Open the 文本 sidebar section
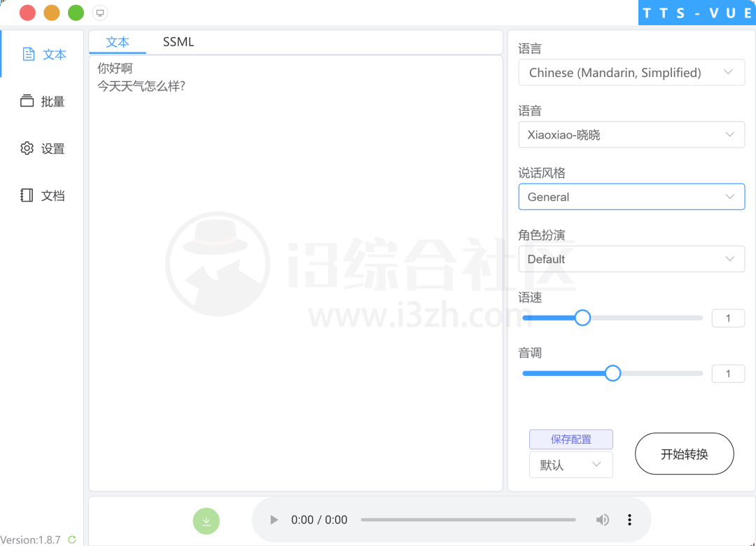 (43, 54)
